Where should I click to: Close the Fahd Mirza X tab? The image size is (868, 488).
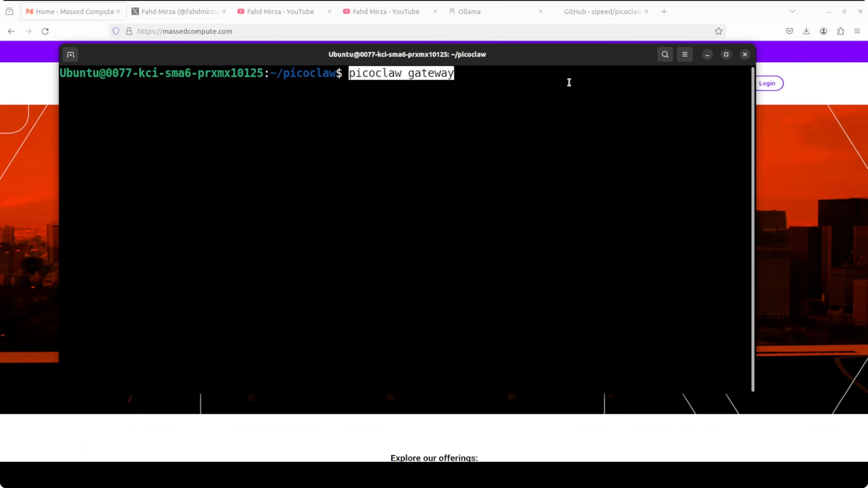pos(224,12)
